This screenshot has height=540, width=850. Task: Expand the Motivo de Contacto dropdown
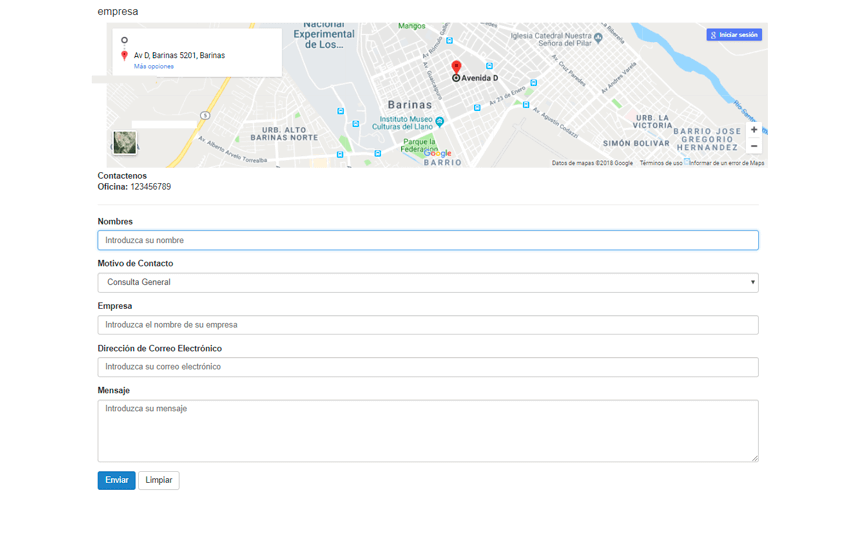(x=428, y=283)
